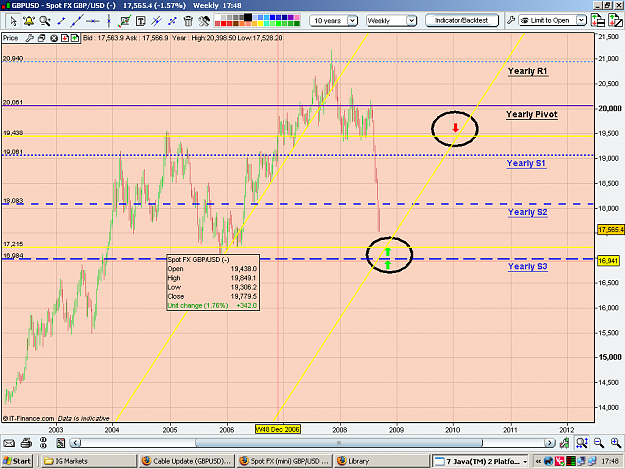625x469 pixels.
Task: Close the Price panel with X icon
Action: (x=54, y=38)
